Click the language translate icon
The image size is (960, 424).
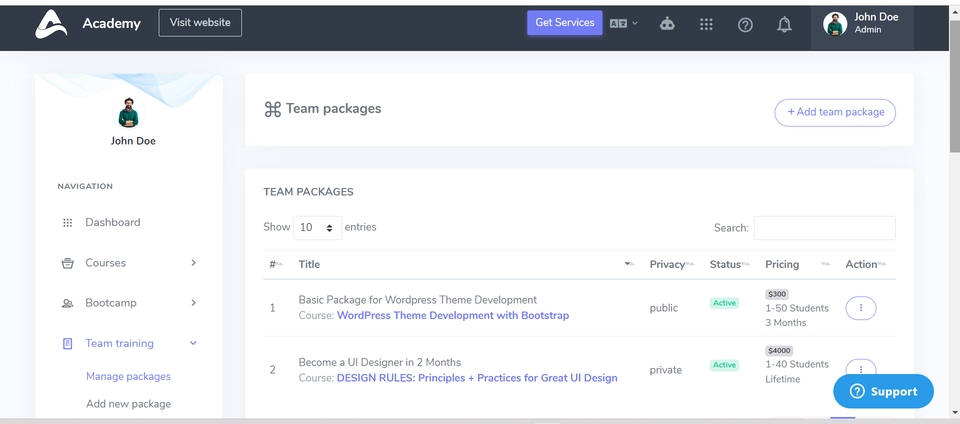618,23
